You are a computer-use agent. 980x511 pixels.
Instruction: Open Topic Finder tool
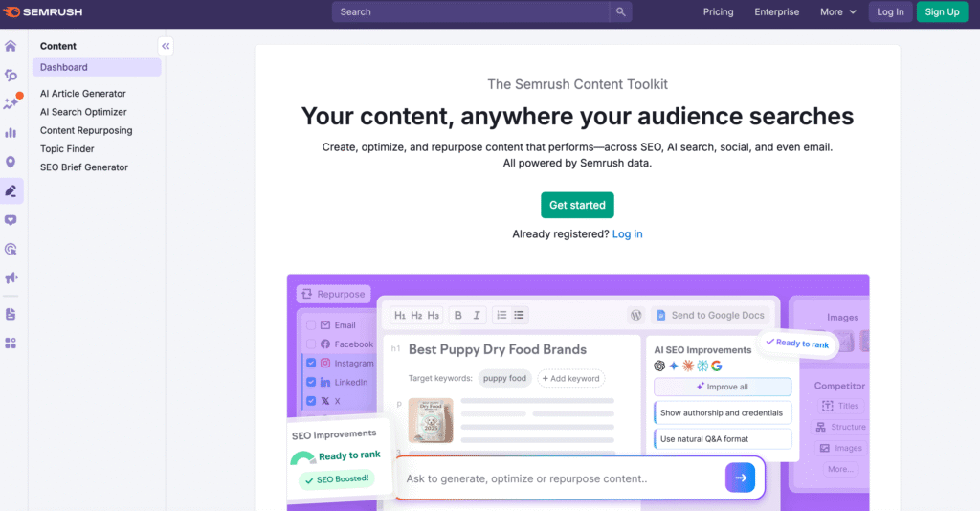point(67,148)
